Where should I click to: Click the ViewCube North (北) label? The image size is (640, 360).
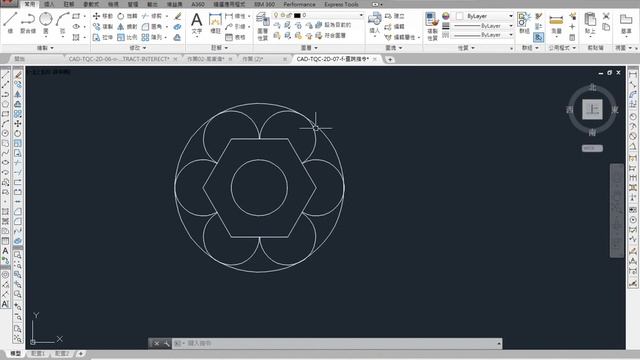pos(592,87)
